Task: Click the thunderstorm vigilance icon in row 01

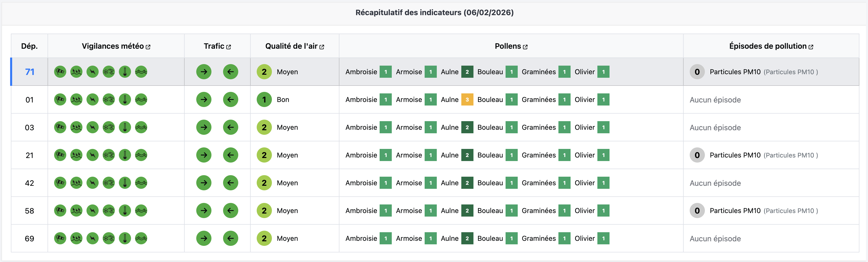Action: (93, 99)
